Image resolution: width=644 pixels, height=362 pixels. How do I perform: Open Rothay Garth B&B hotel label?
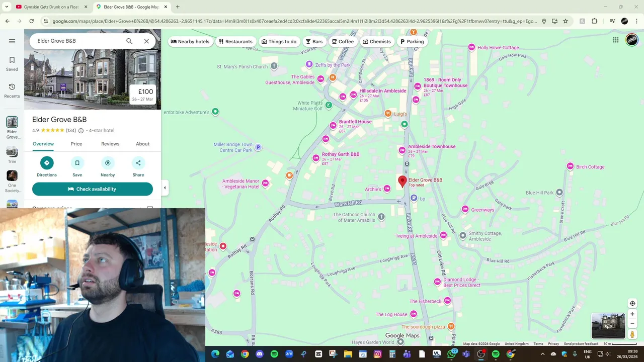tap(341, 154)
